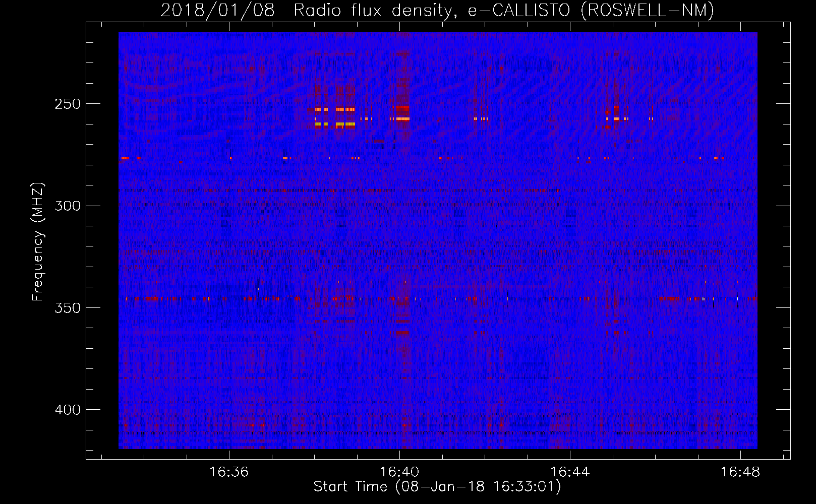Click the 16:44 time tick label

(570, 472)
